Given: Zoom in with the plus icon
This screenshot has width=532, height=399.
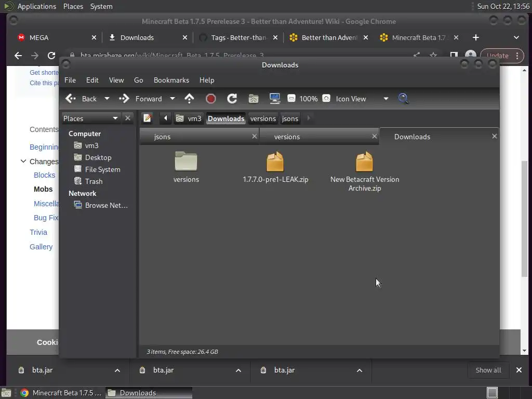Looking at the screenshot, I should point(326,98).
